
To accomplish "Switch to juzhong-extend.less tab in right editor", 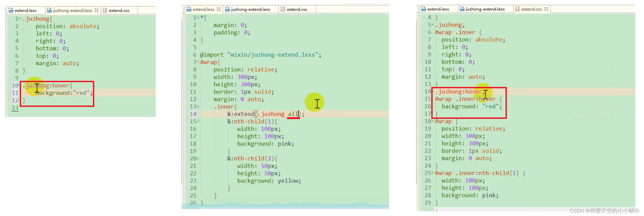I will pyautogui.click(x=485, y=9).
